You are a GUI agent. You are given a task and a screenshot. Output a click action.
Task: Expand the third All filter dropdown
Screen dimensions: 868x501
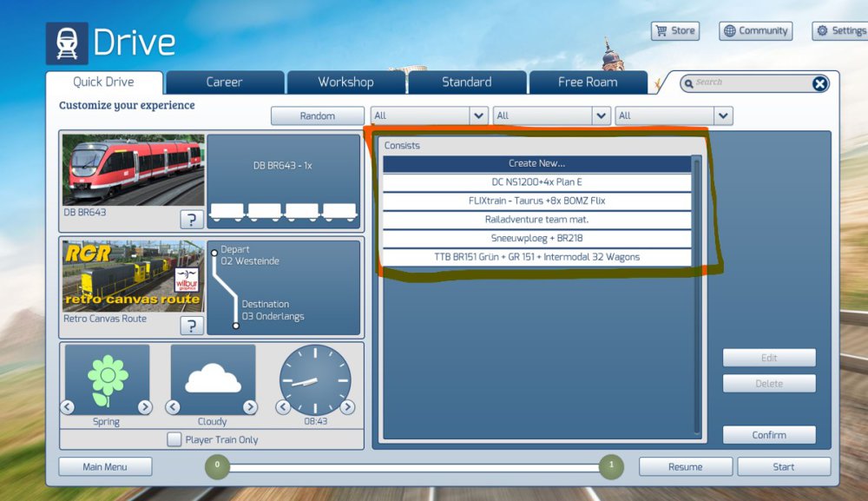[723, 115]
